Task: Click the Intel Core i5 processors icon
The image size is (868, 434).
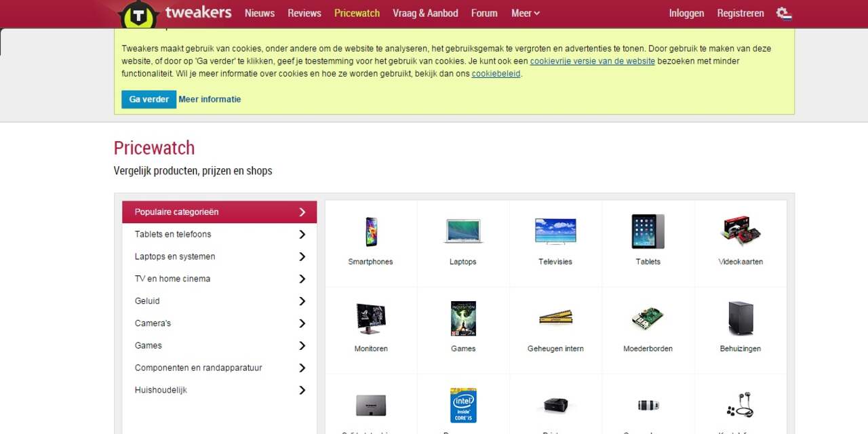Action: (462, 405)
